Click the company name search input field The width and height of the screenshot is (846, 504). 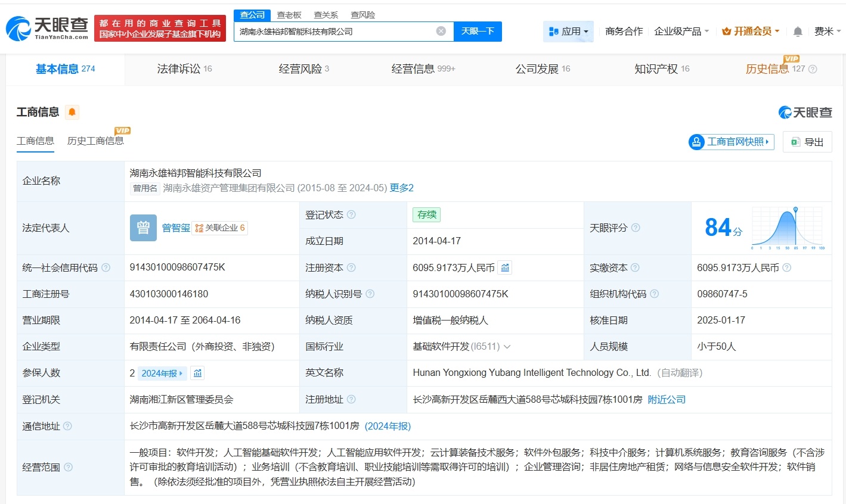pos(334,31)
